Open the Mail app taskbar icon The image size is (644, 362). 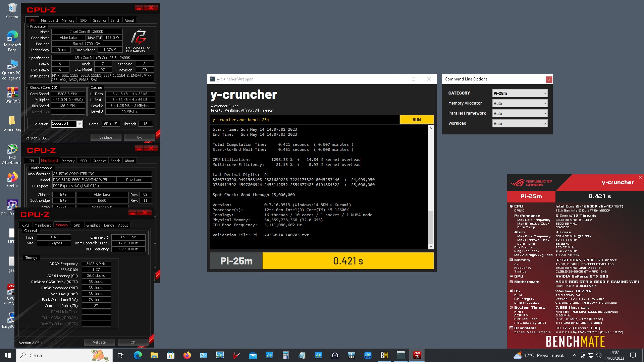pos(253,355)
